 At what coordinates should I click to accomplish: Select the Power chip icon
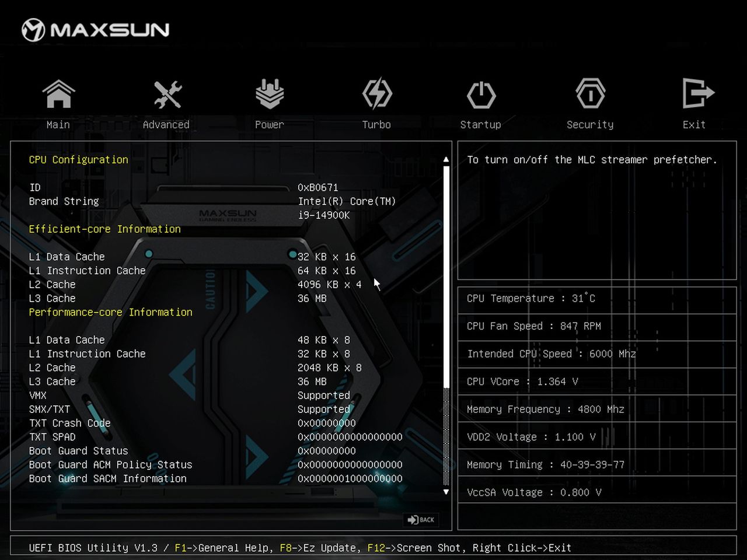click(270, 94)
